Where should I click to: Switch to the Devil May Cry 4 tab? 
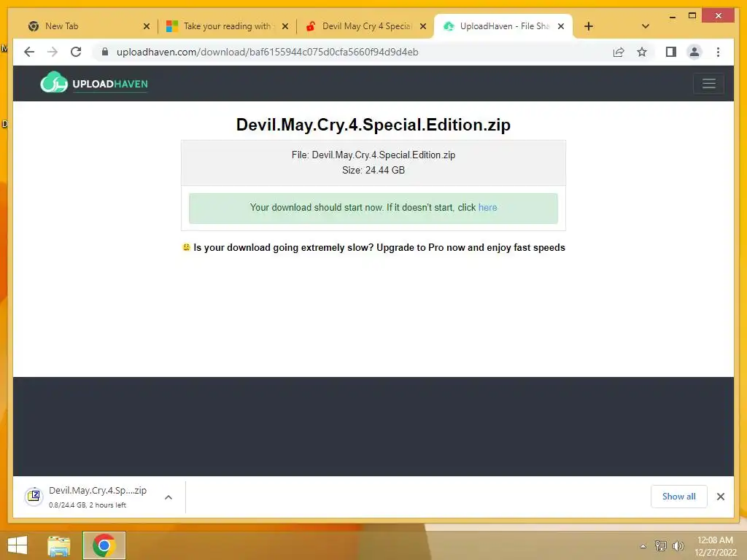[367, 26]
